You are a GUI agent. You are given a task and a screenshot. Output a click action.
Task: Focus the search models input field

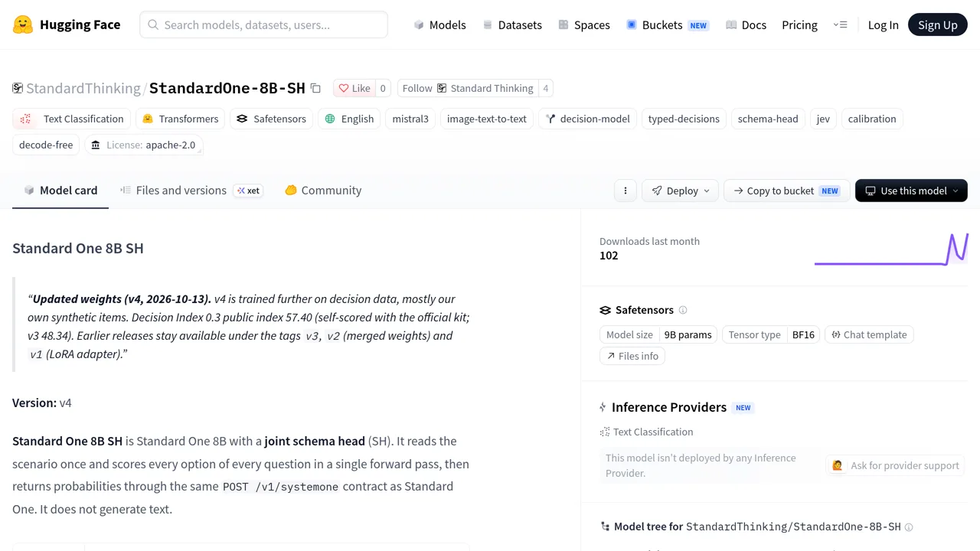pyautogui.click(x=263, y=24)
